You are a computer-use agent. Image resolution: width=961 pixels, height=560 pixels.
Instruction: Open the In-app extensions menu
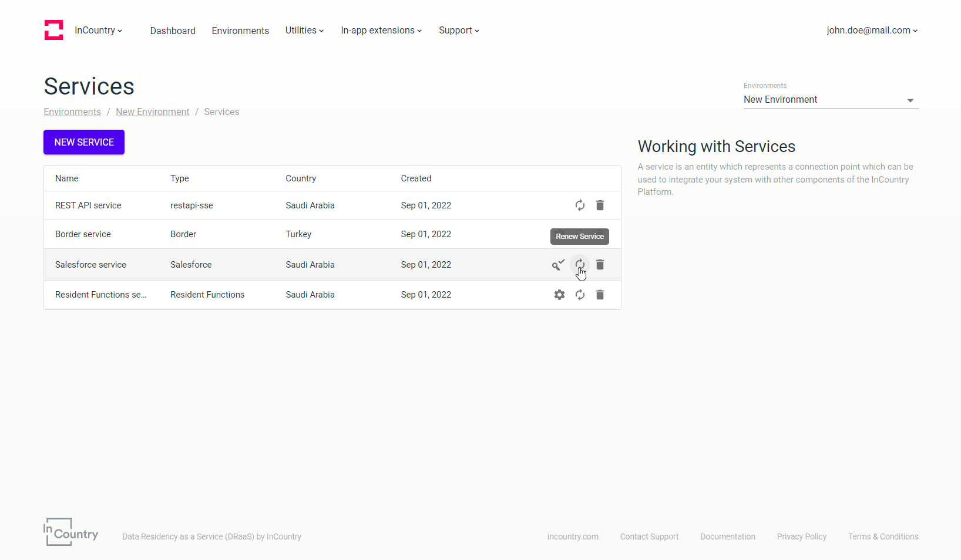[381, 31]
